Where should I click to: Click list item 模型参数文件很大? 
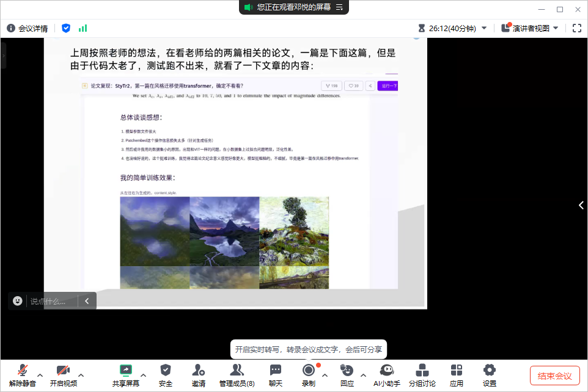[x=138, y=131]
